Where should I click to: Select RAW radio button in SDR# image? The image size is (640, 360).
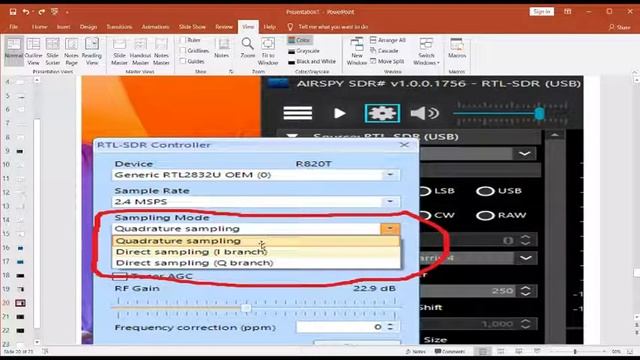pyautogui.click(x=485, y=216)
